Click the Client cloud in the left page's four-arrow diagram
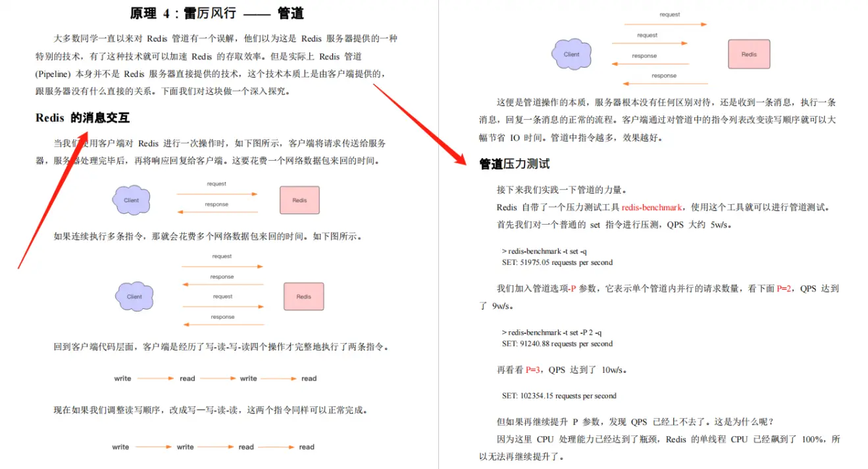This screenshot has height=469, width=868. [134, 296]
